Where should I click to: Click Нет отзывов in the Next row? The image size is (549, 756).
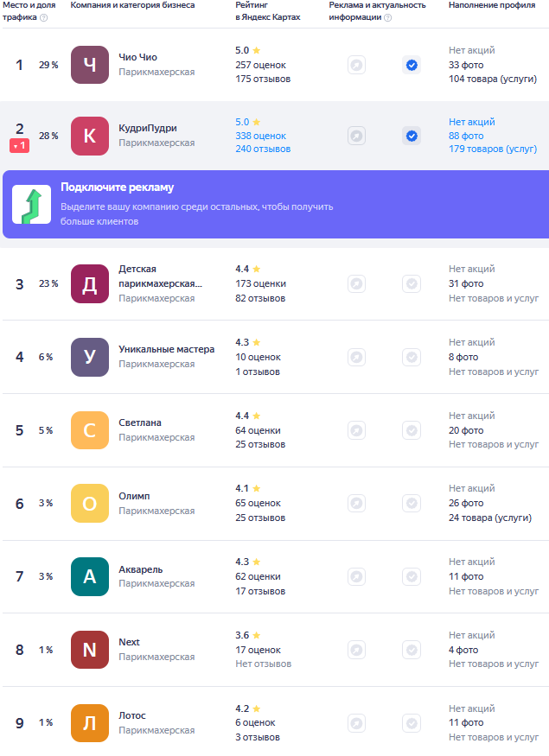pos(264,664)
